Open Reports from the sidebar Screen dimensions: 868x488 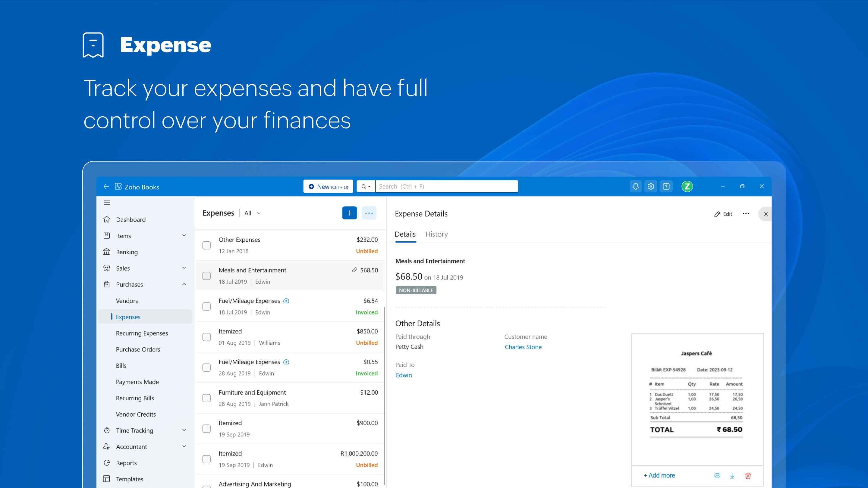click(126, 463)
